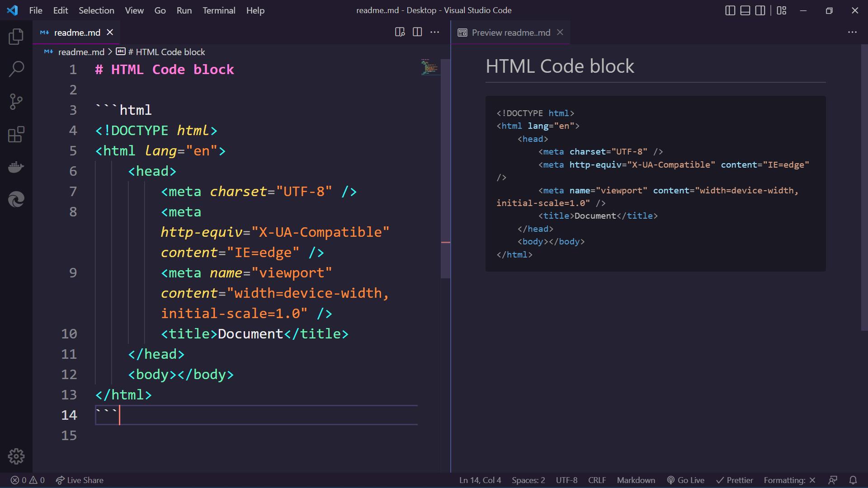The image size is (868, 488).
Task: Open the Help menu
Action: click(255, 10)
